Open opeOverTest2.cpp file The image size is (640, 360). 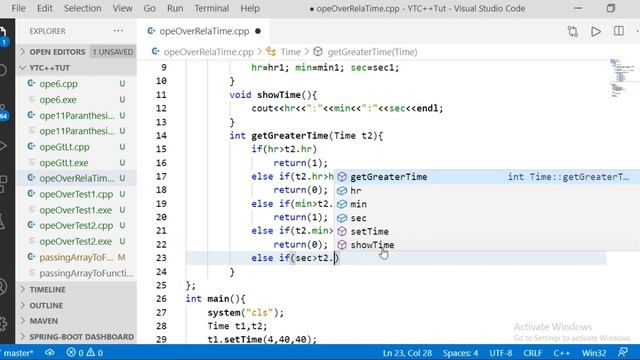[76, 226]
